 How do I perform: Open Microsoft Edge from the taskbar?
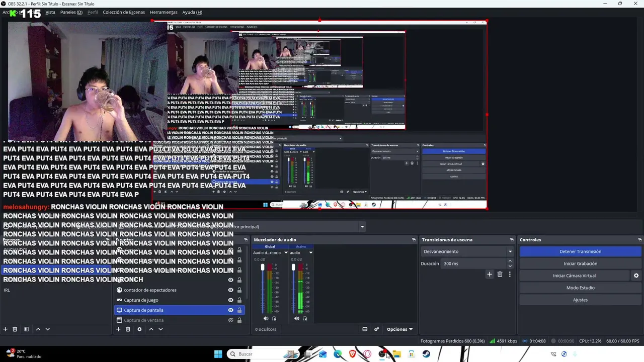(338, 354)
